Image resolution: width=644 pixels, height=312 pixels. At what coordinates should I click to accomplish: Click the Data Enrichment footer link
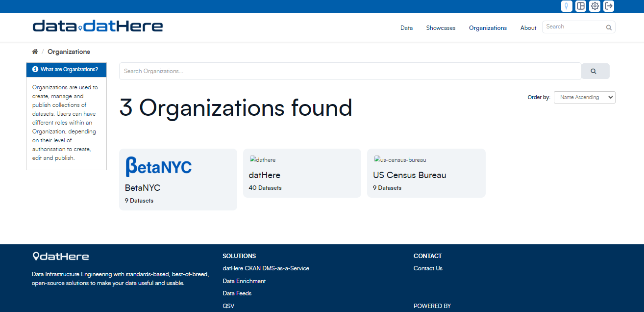[x=244, y=281]
